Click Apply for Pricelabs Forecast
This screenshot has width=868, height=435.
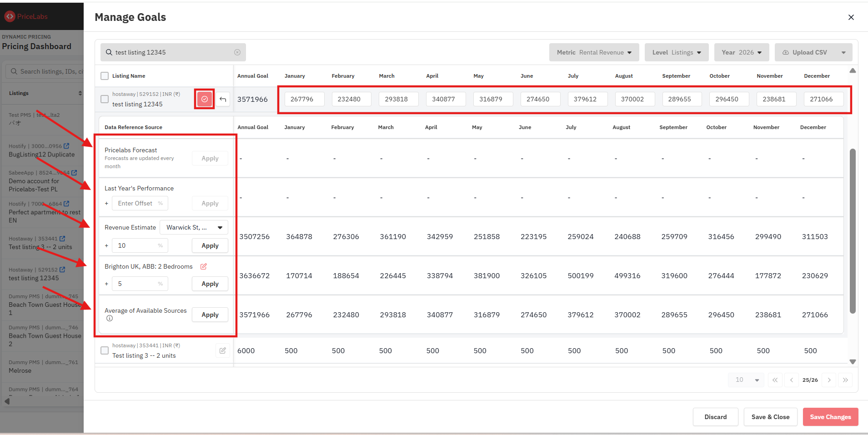[210, 158]
